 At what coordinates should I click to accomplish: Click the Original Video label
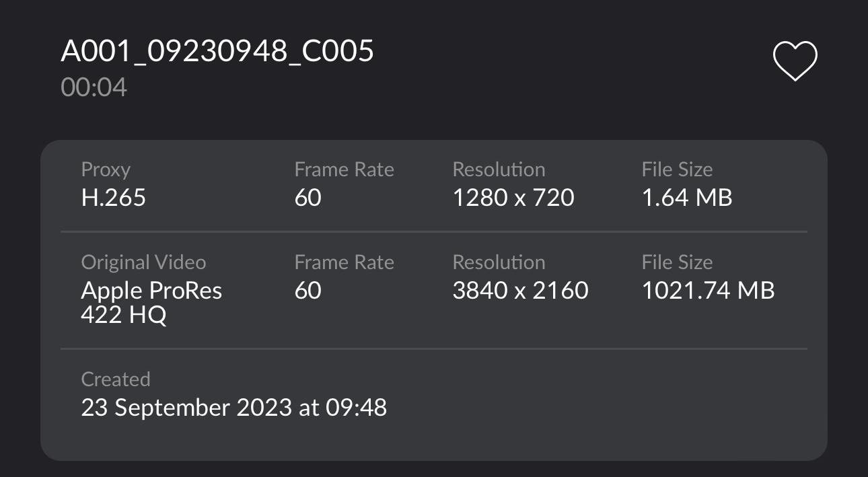[x=143, y=262]
